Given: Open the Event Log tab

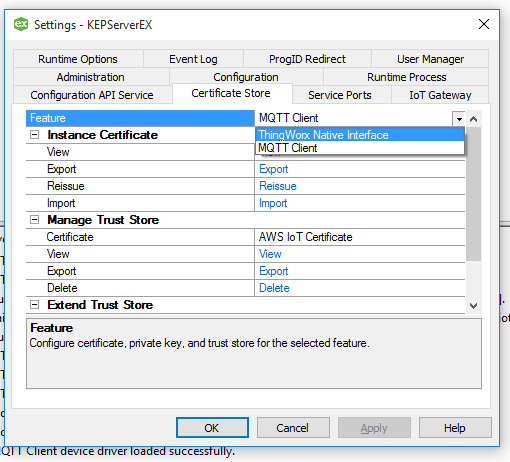Looking at the screenshot, I should (193, 59).
